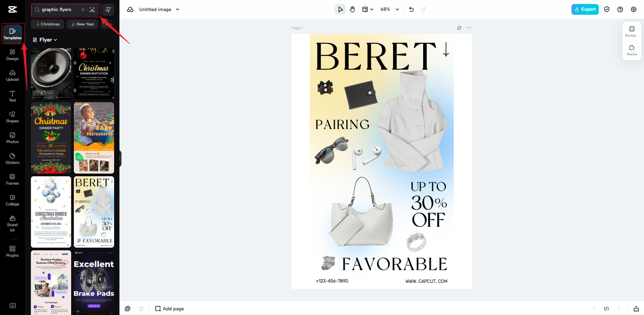Go to the next page arrow
Viewport: 644px width, 315px height.
618,308
